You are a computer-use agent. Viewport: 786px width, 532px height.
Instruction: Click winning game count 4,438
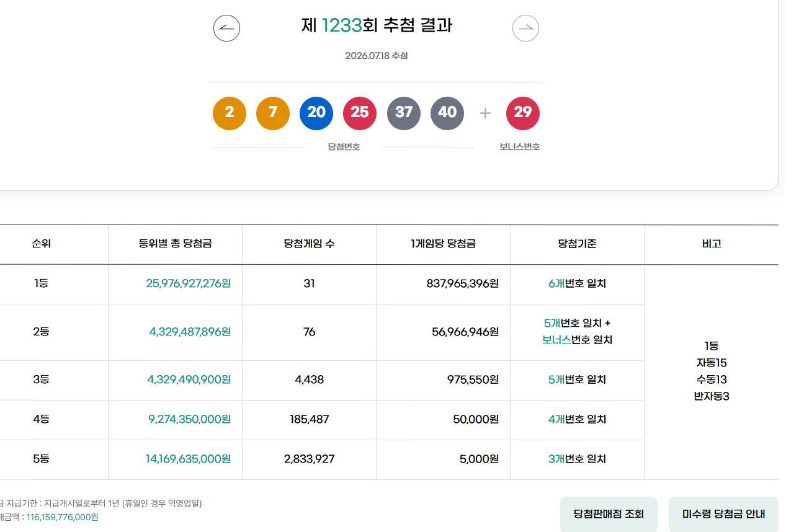coord(309,379)
